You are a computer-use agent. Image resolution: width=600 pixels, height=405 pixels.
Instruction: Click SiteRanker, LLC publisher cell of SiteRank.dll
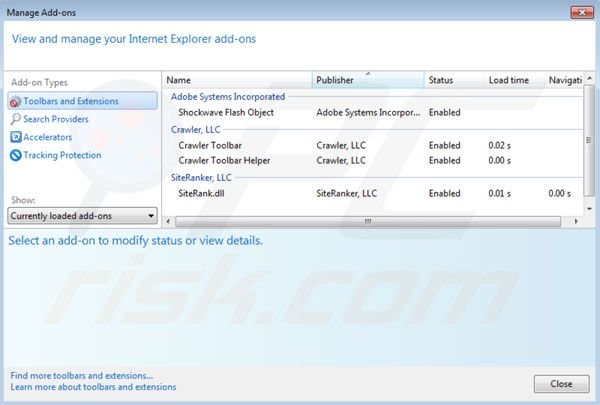click(x=347, y=193)
